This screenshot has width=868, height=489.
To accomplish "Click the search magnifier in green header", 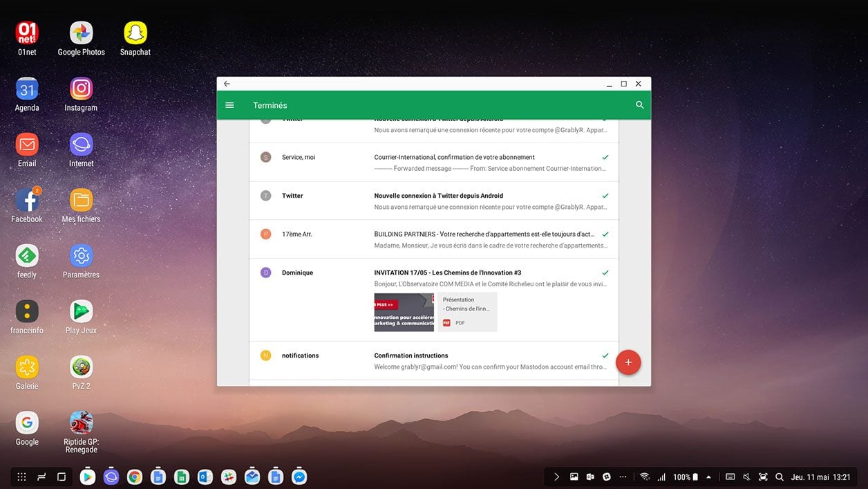I will pos(639,105).
